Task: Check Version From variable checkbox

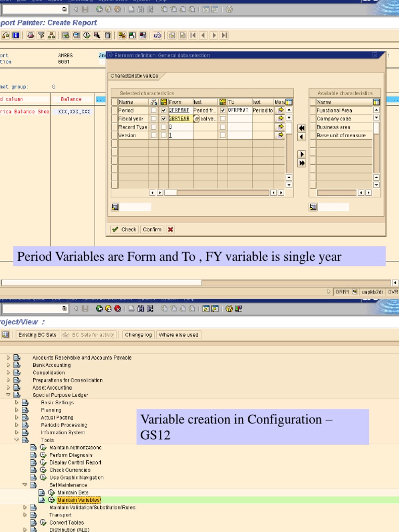Action: click(164, 135)
